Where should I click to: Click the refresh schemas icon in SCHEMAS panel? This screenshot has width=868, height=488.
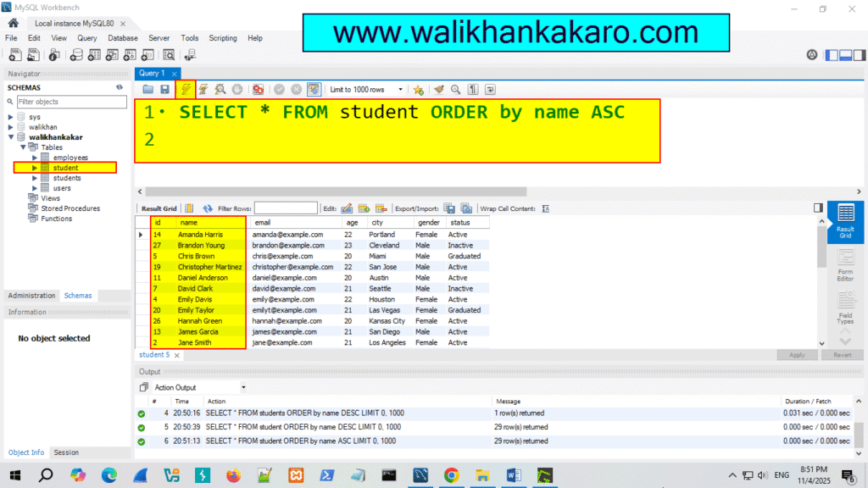[119, 87]
